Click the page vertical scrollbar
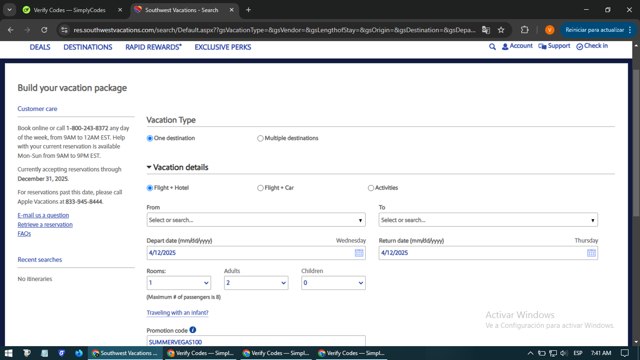Image resolution: width=640 pixels, height=360 pixels. pos(636,143)
